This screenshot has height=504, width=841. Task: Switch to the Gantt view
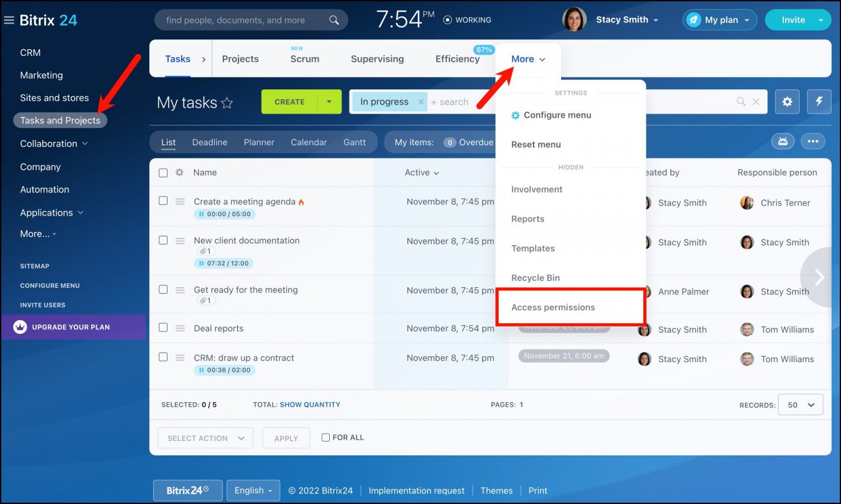click(355, 142)
